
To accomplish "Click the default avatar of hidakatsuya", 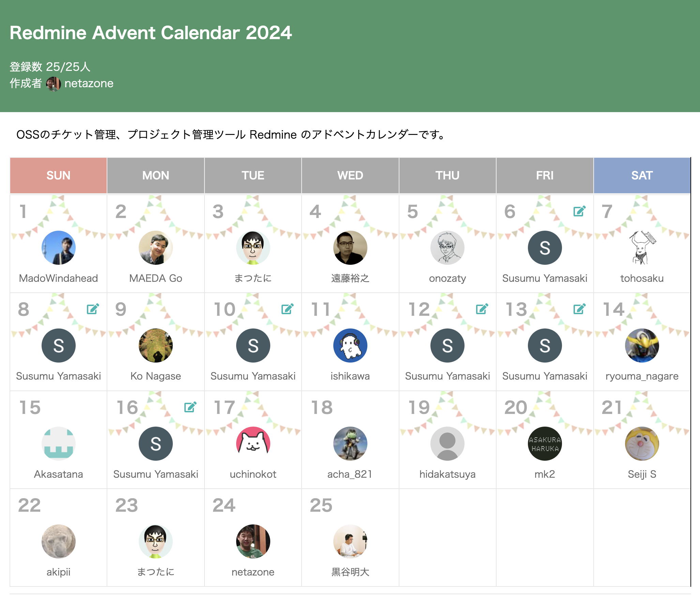I will [447, 444].
